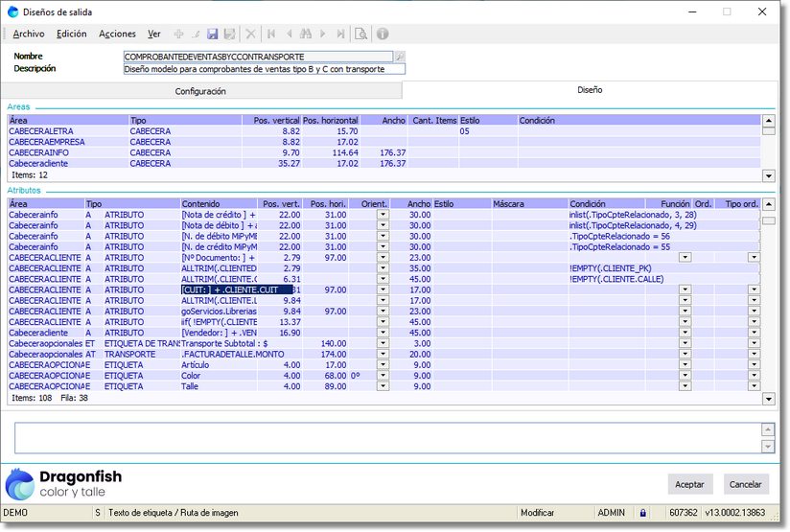This screenshot has height=532, width=790.
Task: Open the Ver menu
Action: coord(153,34)
